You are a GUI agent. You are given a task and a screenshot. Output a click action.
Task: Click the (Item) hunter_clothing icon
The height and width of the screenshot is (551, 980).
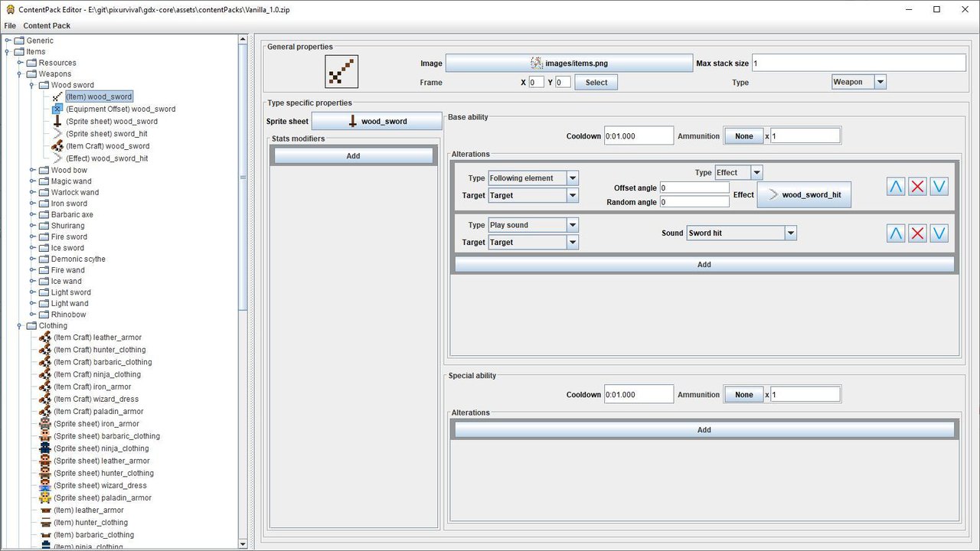[45, 523]
